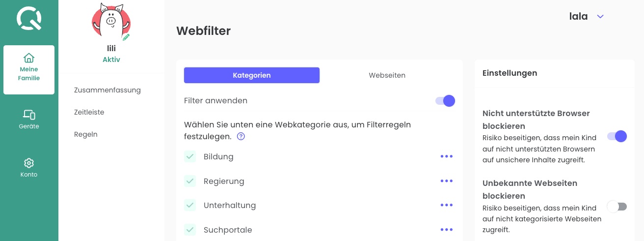
Task: Go to the Geräte devices icon
Action: click(29, 115)
